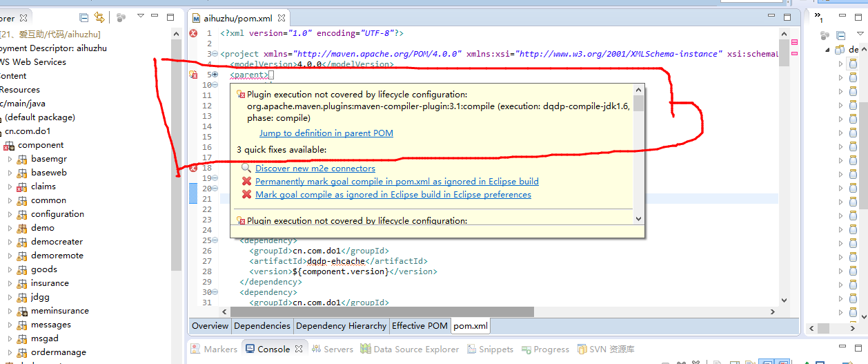Click Jump to definition in parent POM
Viewport: 868px width, 364px height.
pos(326,133)
